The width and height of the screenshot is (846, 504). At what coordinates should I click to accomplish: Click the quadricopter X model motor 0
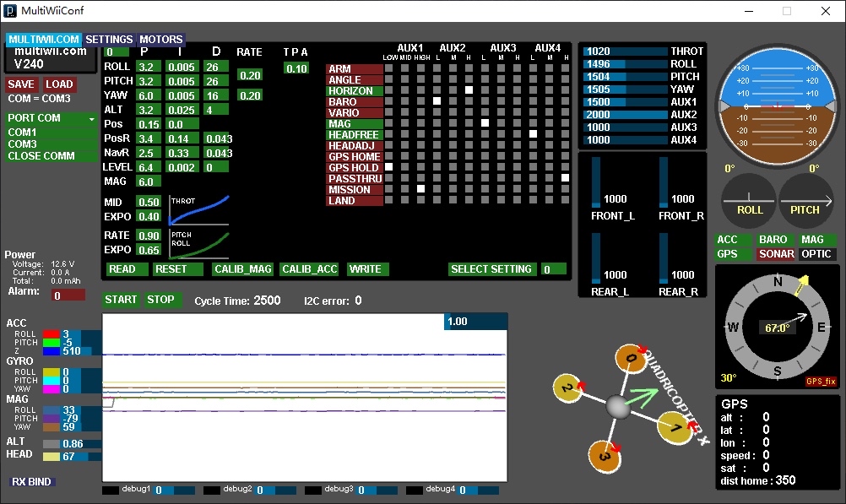coord(631,359)
